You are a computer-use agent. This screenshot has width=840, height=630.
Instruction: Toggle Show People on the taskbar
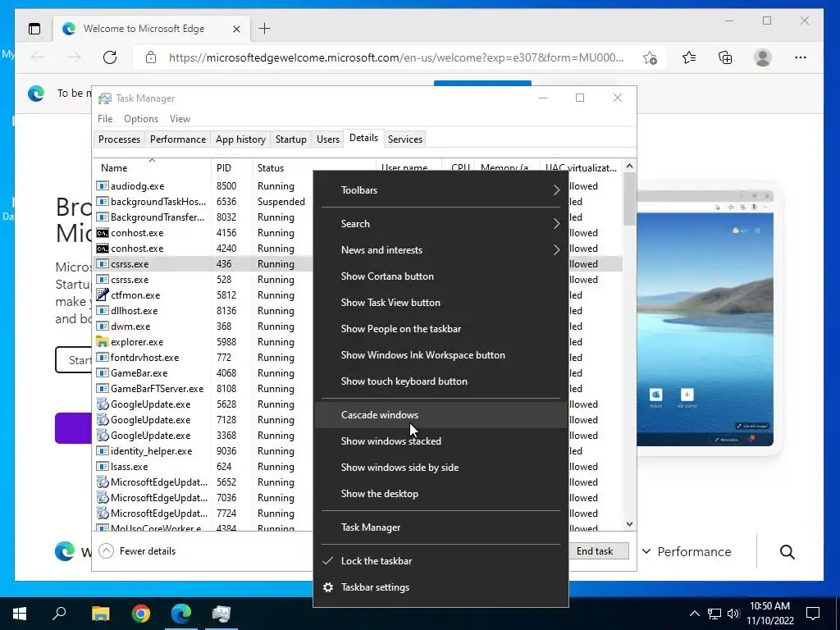click(x=441, y=329)
